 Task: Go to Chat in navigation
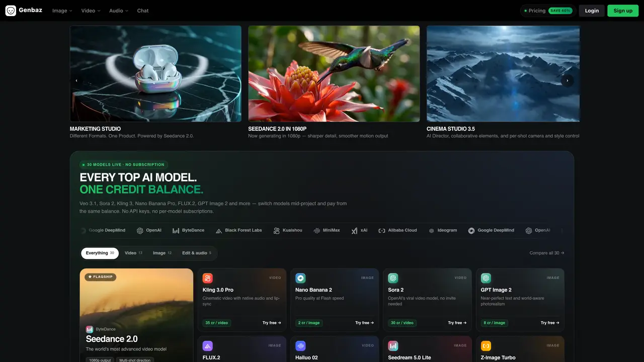(x=143, y=11)
